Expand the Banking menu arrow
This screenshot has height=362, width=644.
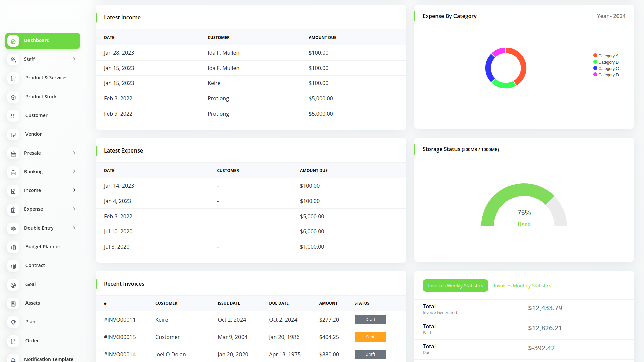pos(74,172)
